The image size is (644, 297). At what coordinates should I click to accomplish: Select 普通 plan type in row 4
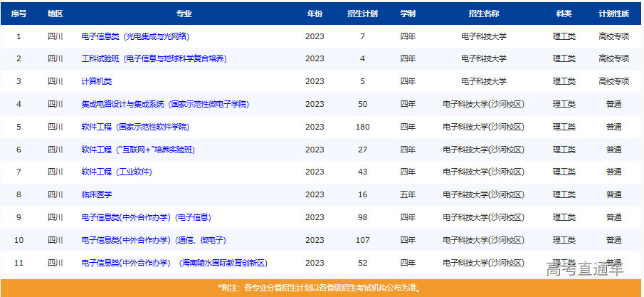click(x=613, y=104)
